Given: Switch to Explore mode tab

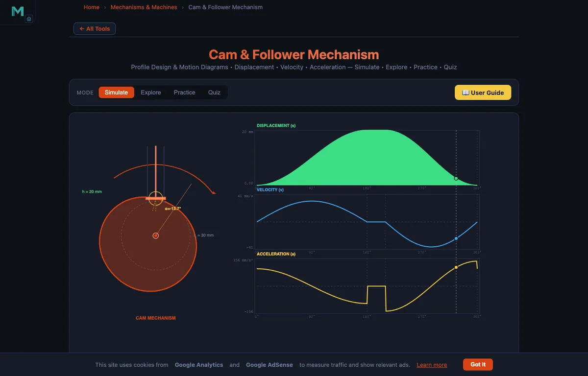Looking at the screenshot, I should [x=151, y=93].
